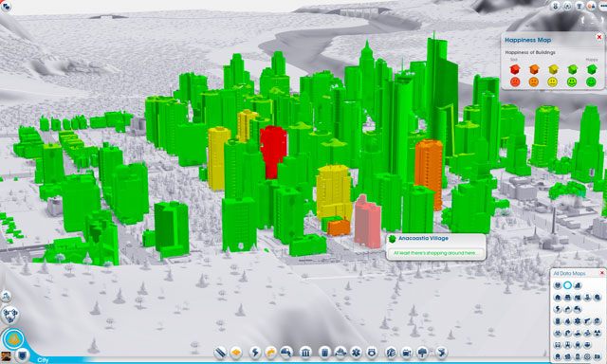The image size is (607, 364).
Task: Open the Mass Transit bus menu
Action: coord(407,353)
